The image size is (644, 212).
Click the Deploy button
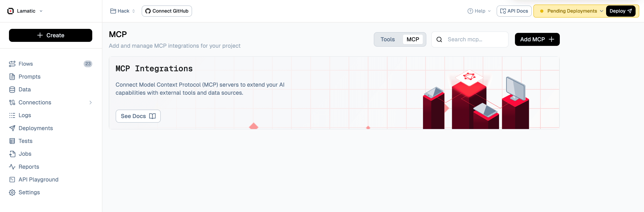click(621, 11)
